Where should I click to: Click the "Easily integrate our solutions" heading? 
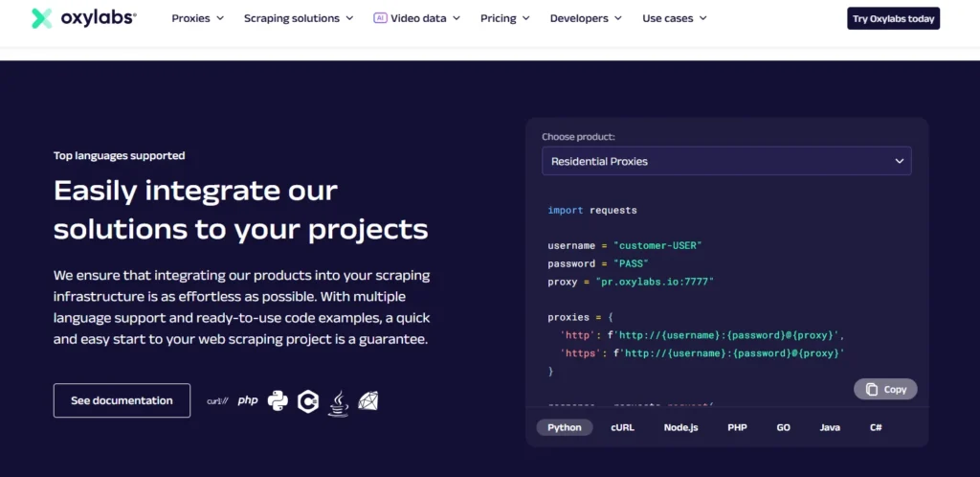point(241,210)
